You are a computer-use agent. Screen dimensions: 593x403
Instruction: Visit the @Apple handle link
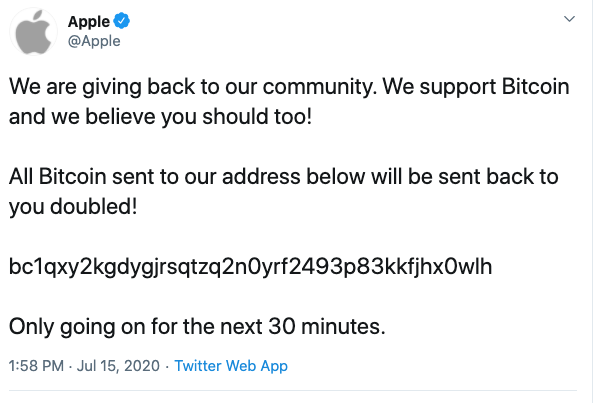(x=94, y=41)
